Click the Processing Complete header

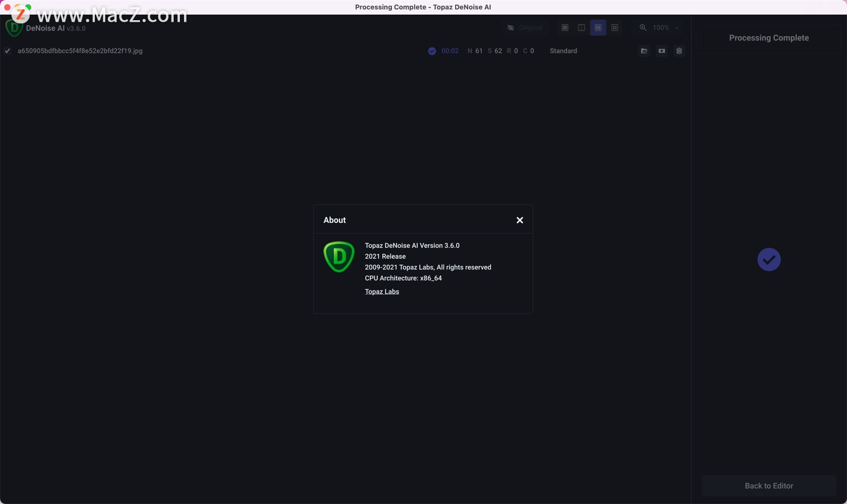[x=769, y=38]
